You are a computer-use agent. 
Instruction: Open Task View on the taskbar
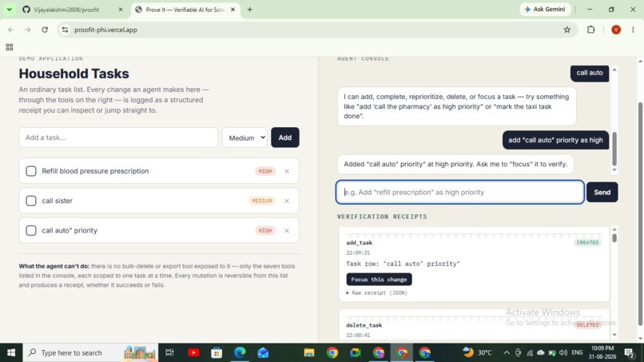pos(169,352)
